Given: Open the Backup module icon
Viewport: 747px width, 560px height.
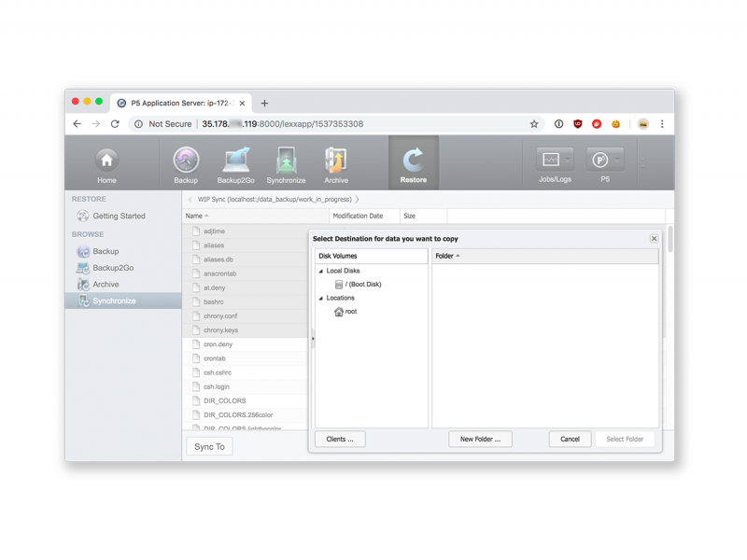Looking at the screenshot, I should (x=186, y=165).
